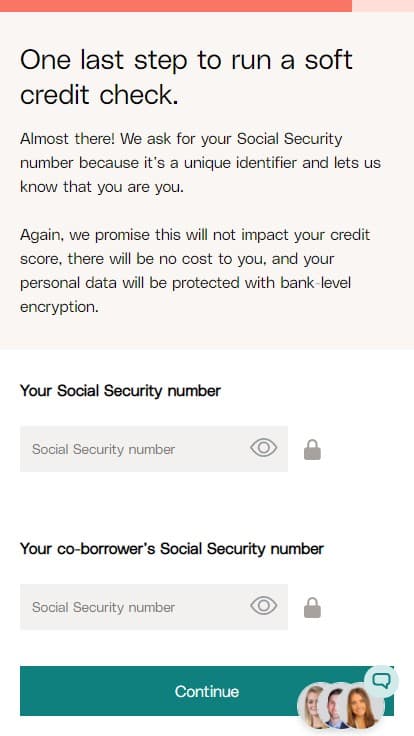Screen dimensions: 414x736
Task: Click the word 'encryption.' in the description
Action: pos(60,307)
